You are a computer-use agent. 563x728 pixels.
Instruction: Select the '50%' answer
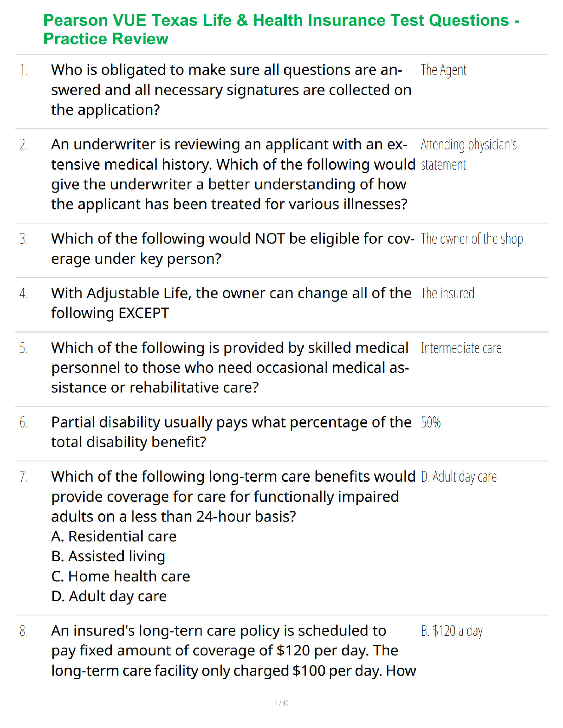point(431,422)
